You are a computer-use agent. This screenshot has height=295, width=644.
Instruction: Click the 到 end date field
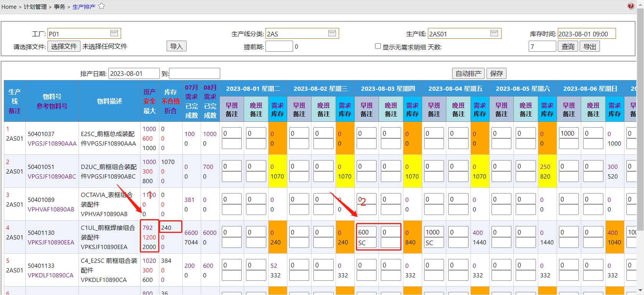coord(195,73)
